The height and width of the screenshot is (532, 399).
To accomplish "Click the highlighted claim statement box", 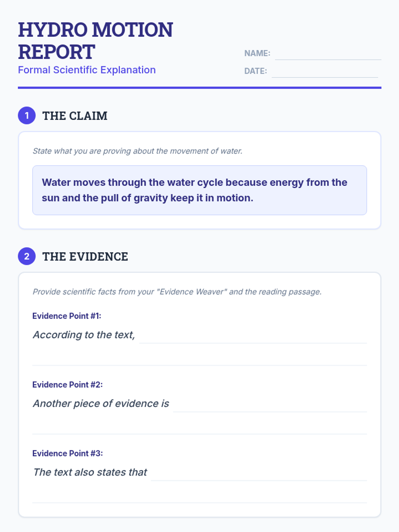I will 199,190.
